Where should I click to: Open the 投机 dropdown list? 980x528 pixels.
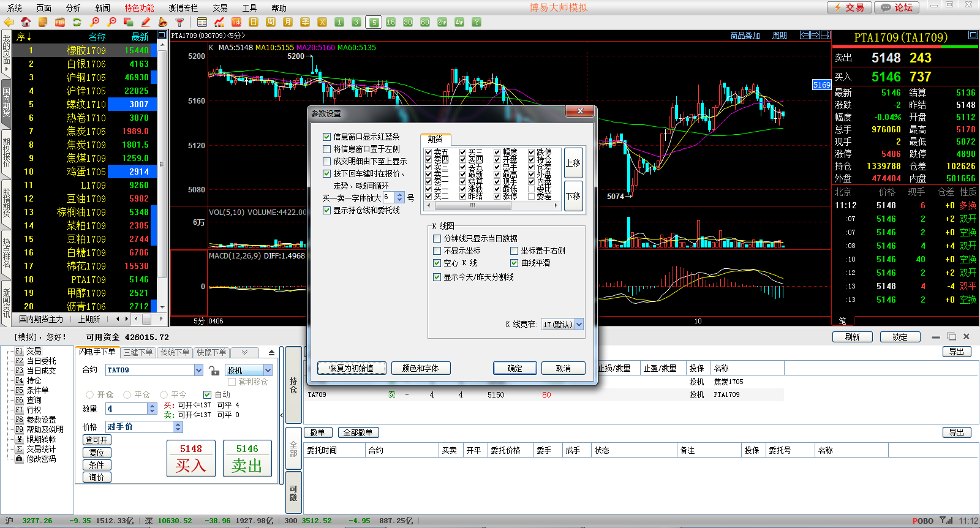268,371
